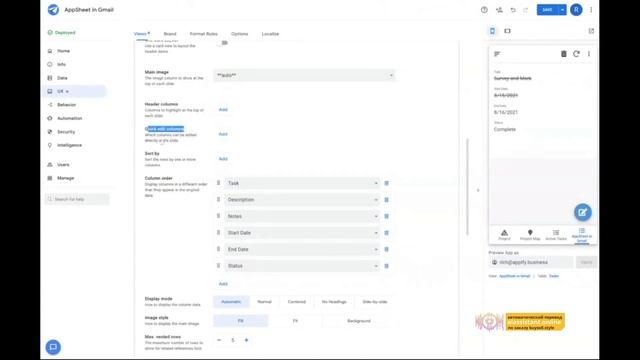Open the End Date column order dropdown
The width and height of the screenshot is (640, 360).
(302, 249)
